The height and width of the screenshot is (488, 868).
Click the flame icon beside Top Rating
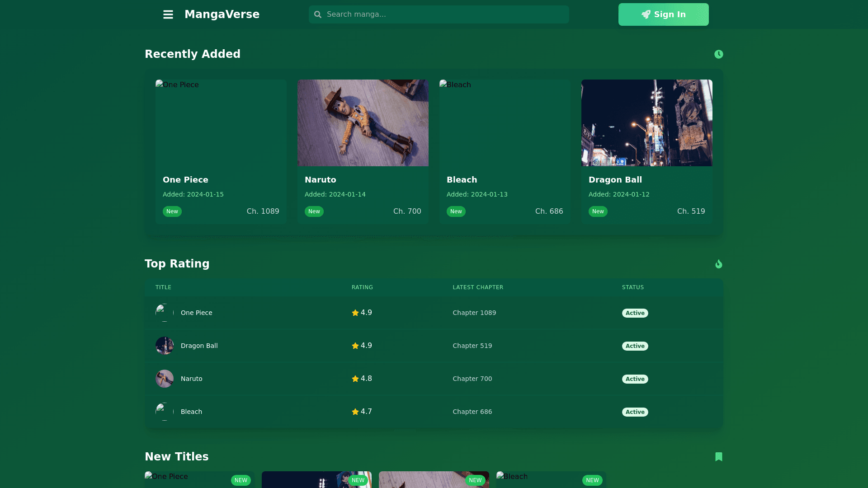[718, 264]
